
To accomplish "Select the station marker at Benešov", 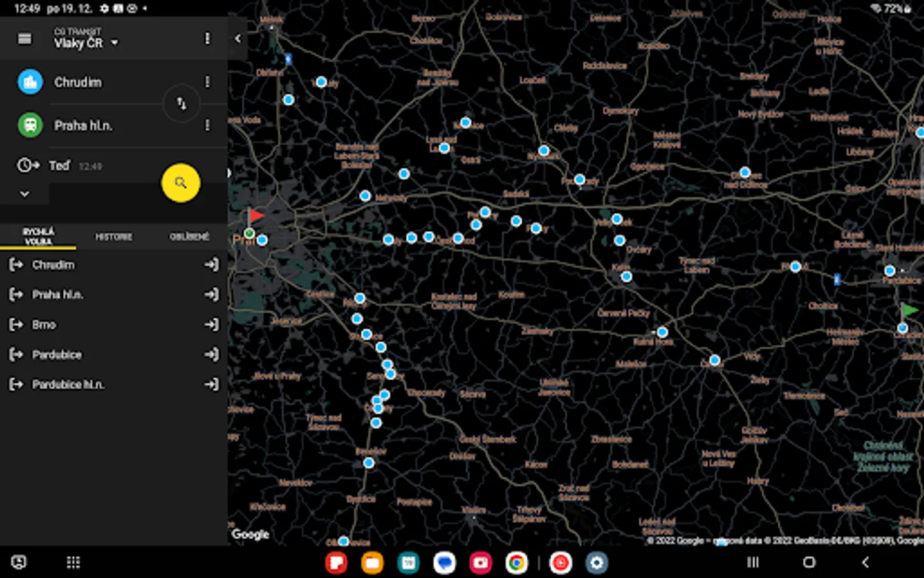I will click(368, 462).
